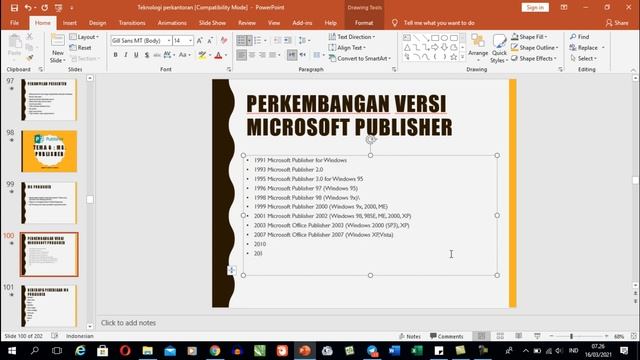
Task: Select the oval shape in the gallery
Action: pos(444,38)
